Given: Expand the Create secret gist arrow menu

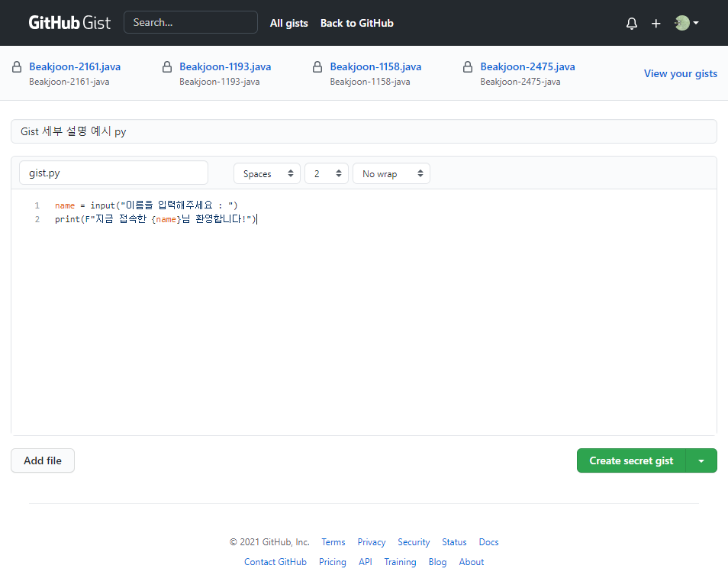Looking at the screenshot, I should (x=701, y=460).
